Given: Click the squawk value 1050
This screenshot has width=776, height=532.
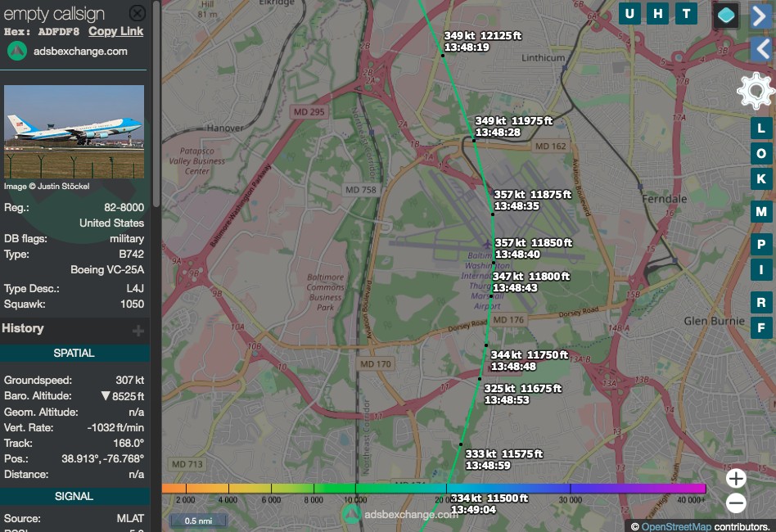Looking at the screenshot, I should (x=132, y=304).
